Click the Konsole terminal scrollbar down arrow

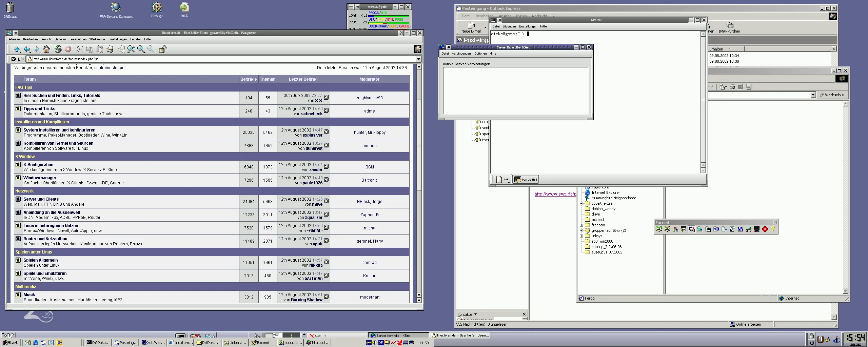[x=703, y=170]
